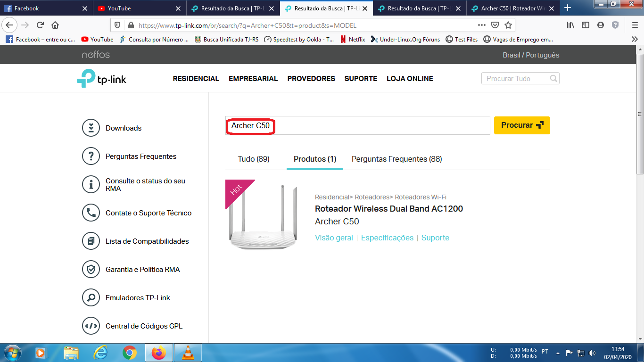Image resolution: width=644 pixels, height=362 pixels.
Task: Open the RESIDENCIAL menu
Action: point(196,79)
